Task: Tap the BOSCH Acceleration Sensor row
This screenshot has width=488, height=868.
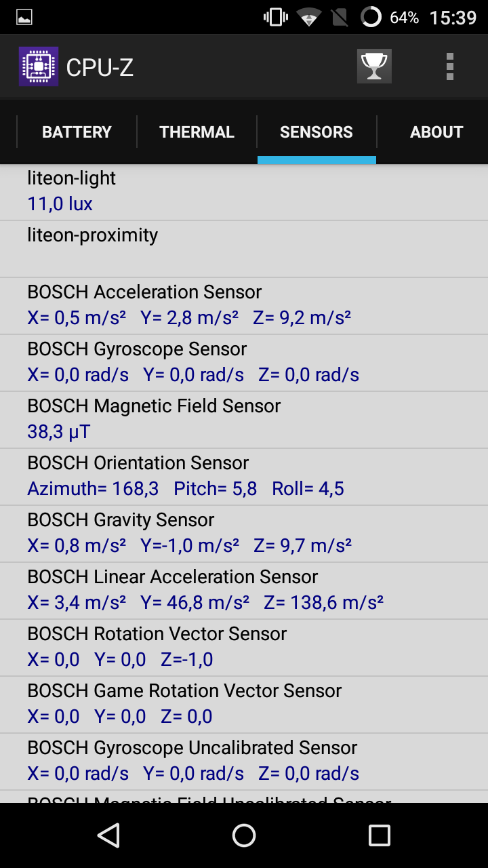Action: 244,306
